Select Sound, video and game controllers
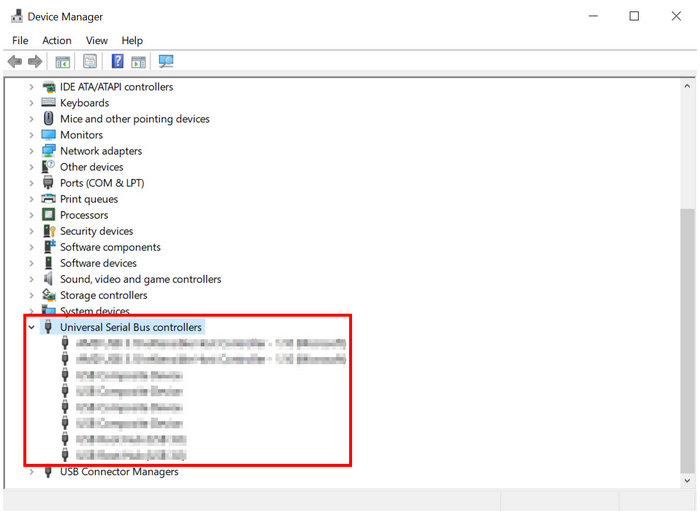This screenshot has height=514, width=700. [140, 279]
